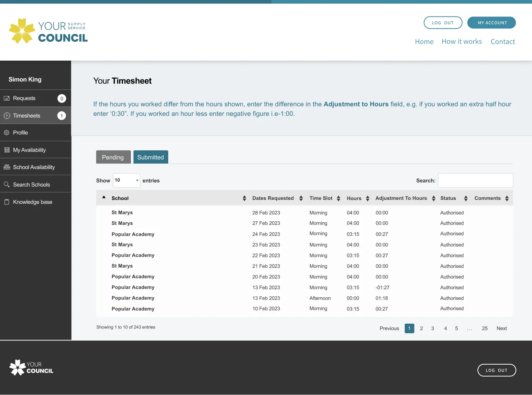
Task: Click the Requests icon in sidebar
Action: [x=7, y=98]
